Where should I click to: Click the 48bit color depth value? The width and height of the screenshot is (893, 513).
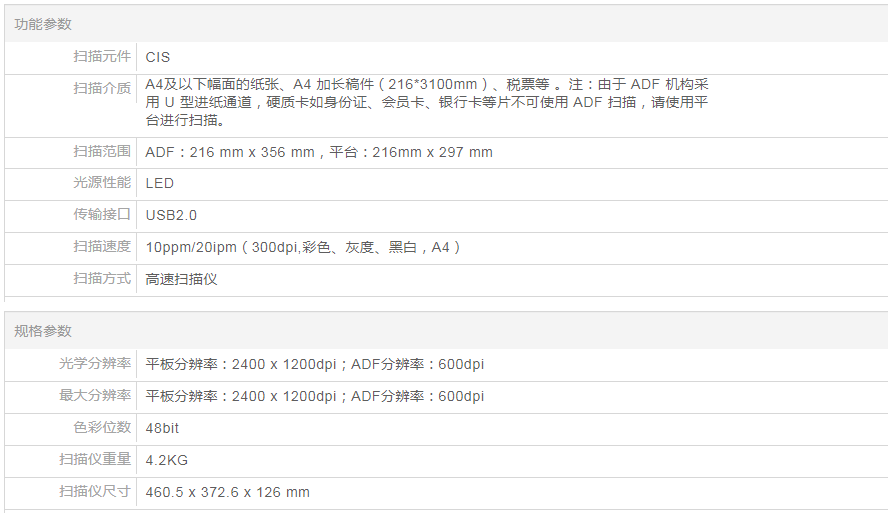tap(162, 428)
